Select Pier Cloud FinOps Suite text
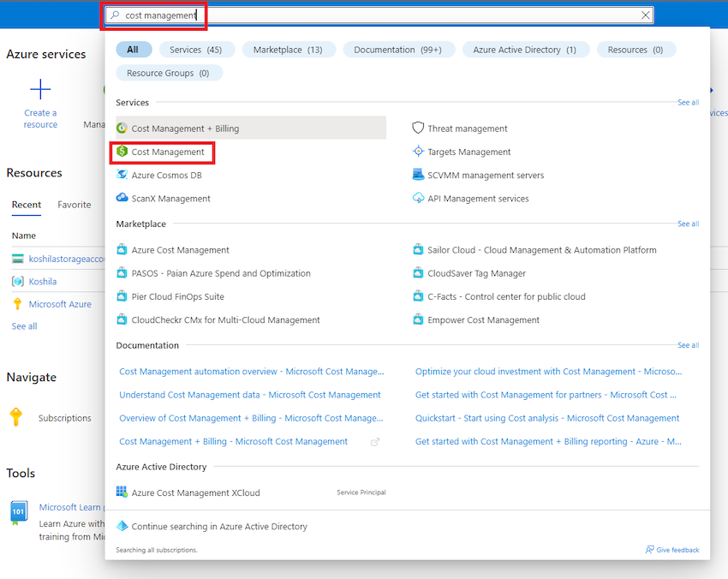Image resolution: width=728 pixels, height=579 pixels. click(x=178, y=296)
